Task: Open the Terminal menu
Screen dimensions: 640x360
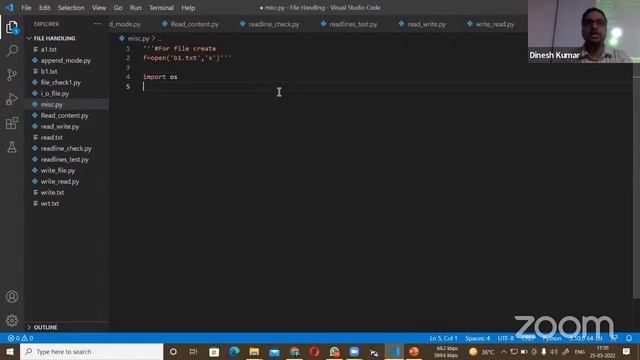Action: click(161, 8)
